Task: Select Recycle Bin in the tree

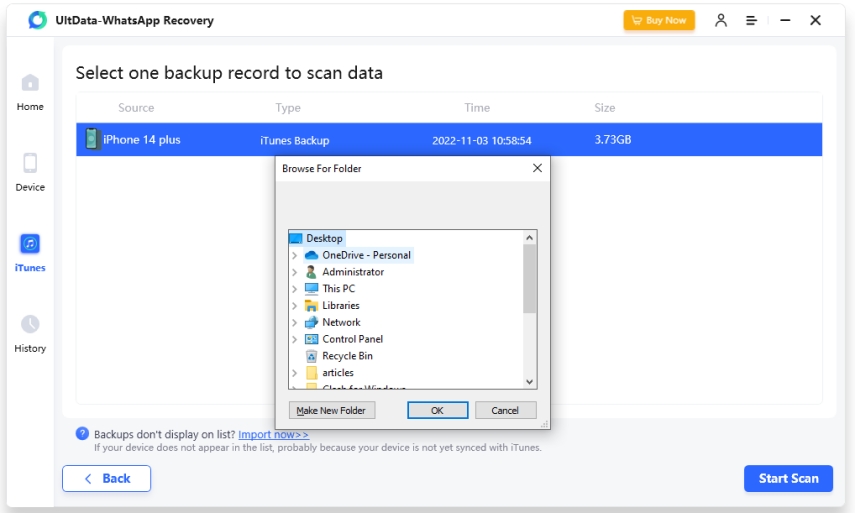Action: (x=347, y=356)
